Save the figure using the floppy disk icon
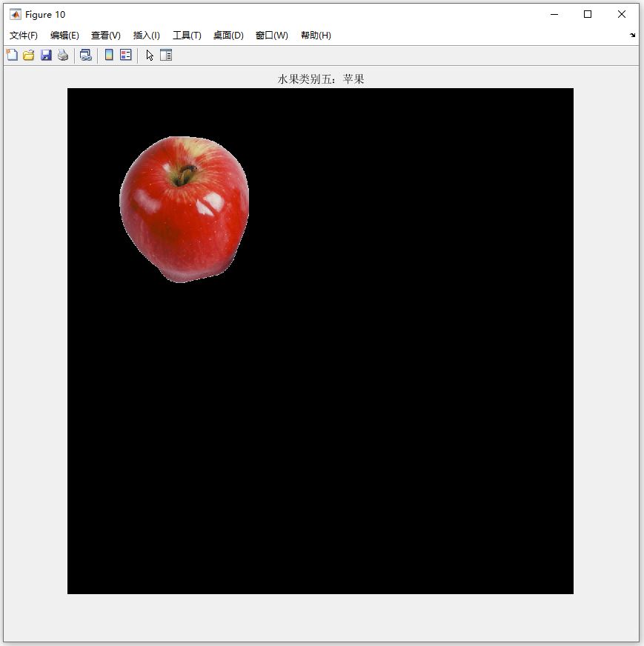The width and height of the screenshot is (644, 646). (x=46, y=55)
